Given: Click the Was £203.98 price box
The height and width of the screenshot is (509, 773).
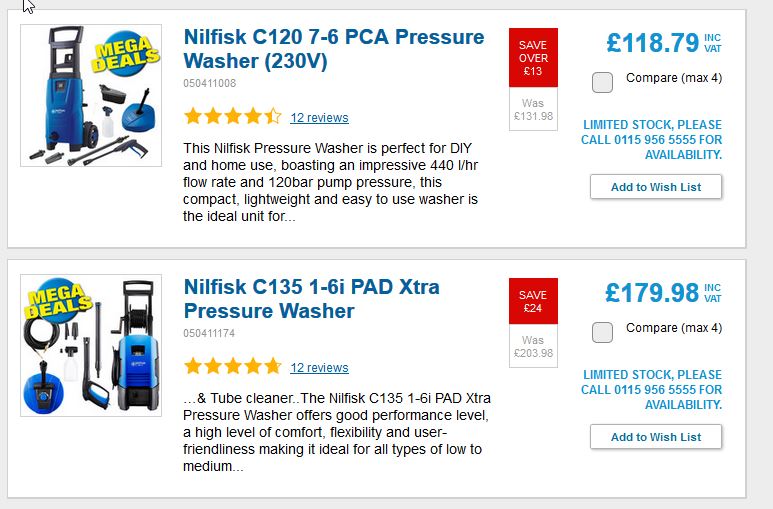Looking at the screenshot, I should (x=533, y=347).
